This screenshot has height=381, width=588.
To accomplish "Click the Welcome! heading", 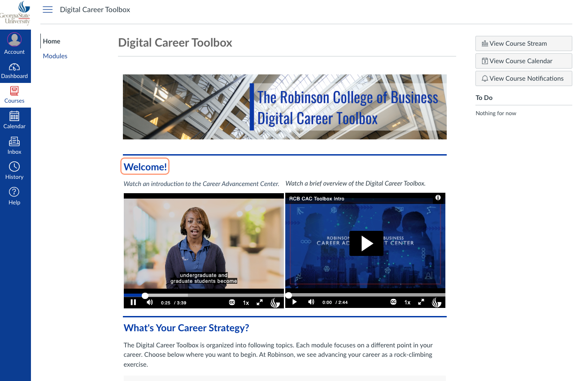I will (145, 167).
